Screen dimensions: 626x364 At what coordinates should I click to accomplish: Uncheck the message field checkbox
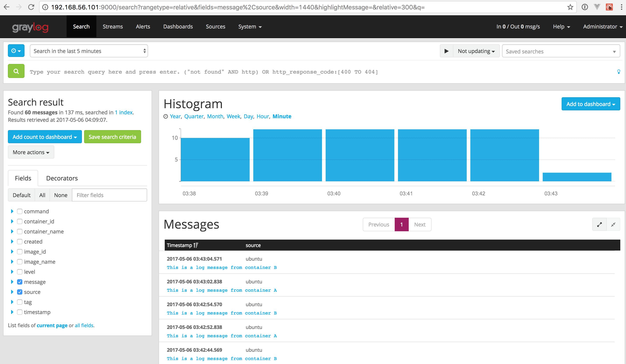click(20, 282)
